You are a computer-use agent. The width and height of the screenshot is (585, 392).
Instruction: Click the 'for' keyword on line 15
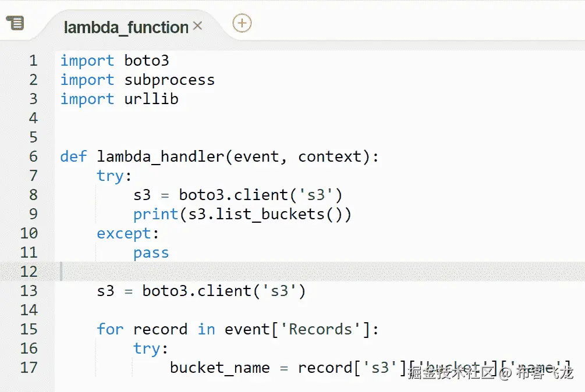110,329
